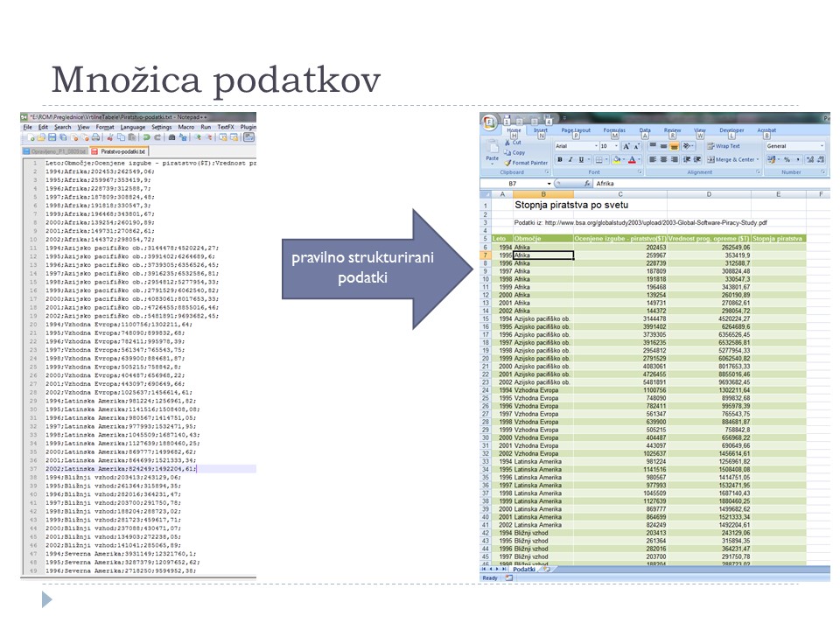Image resolution: width=840 pixels, height=630 pixels.
Task: Click the Excel Office button
Action: (x=489, y=122)
